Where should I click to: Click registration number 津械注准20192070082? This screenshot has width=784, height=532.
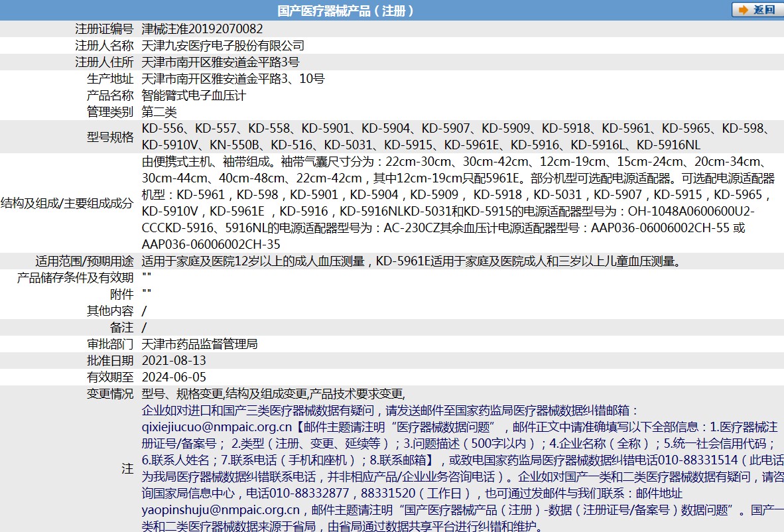[202, 29]
